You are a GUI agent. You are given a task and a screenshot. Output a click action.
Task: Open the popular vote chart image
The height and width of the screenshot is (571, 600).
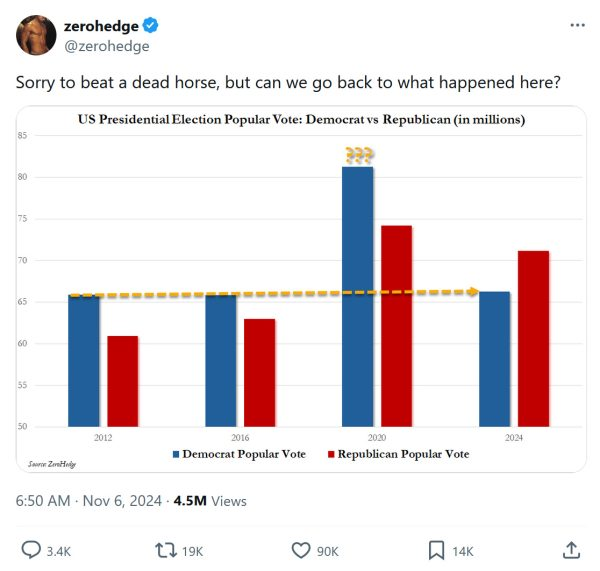300,290
